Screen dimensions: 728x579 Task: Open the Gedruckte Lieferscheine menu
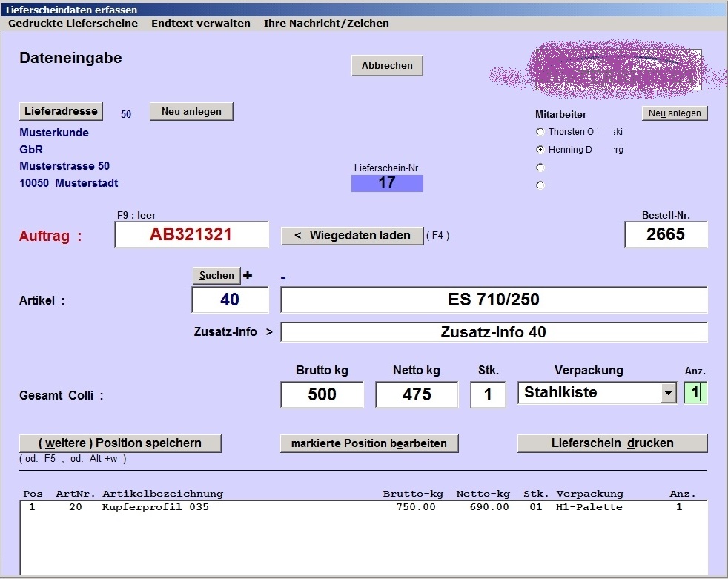click(x=73, y=23)
